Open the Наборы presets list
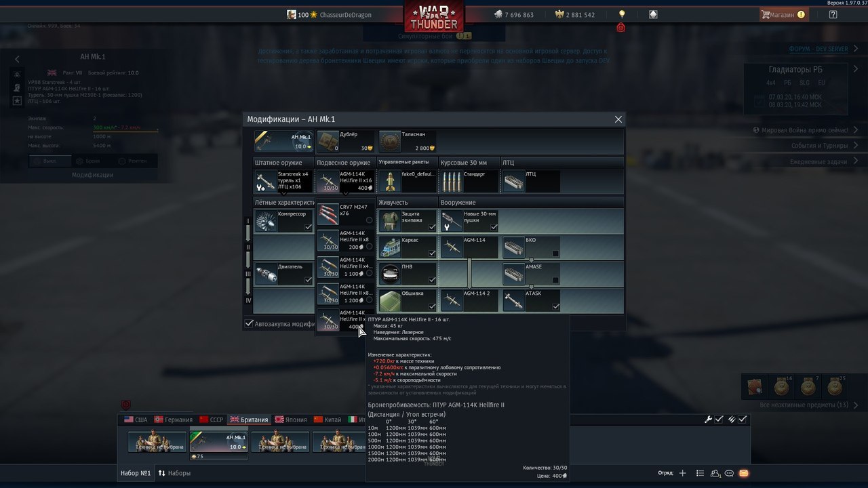Screen dimensions: 868x488 pos(175,473)
